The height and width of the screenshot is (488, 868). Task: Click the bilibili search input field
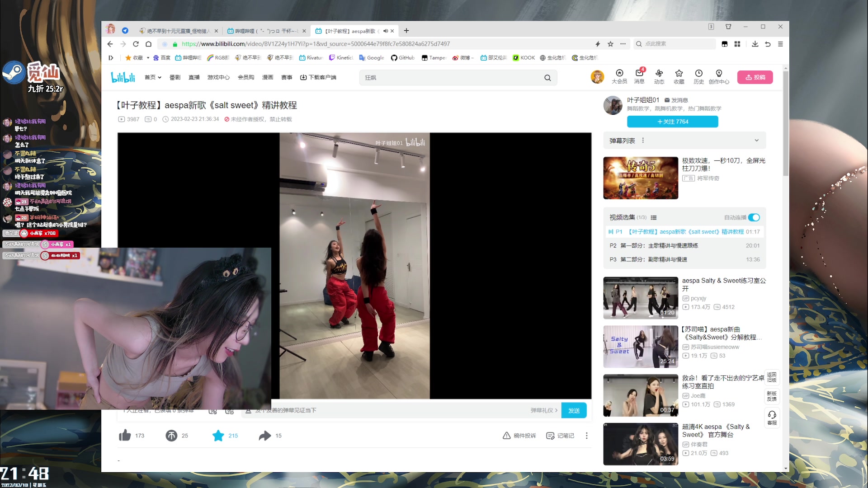coord(452,78)
